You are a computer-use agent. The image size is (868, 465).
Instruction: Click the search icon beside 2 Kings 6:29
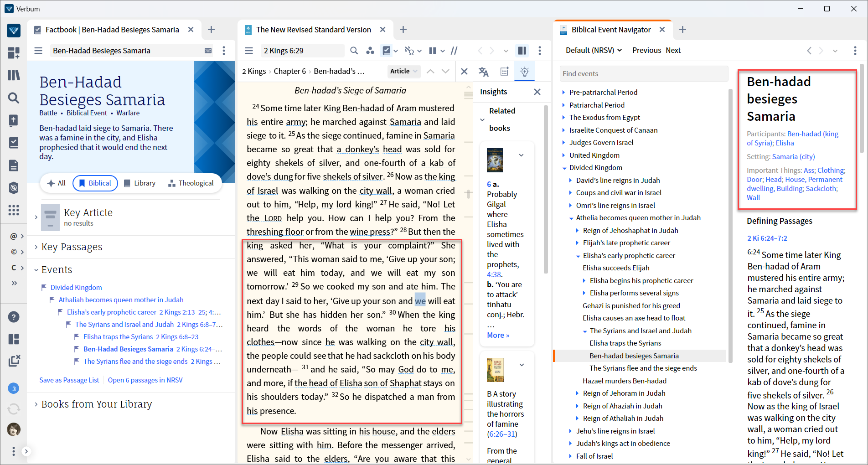coord(354,51)
